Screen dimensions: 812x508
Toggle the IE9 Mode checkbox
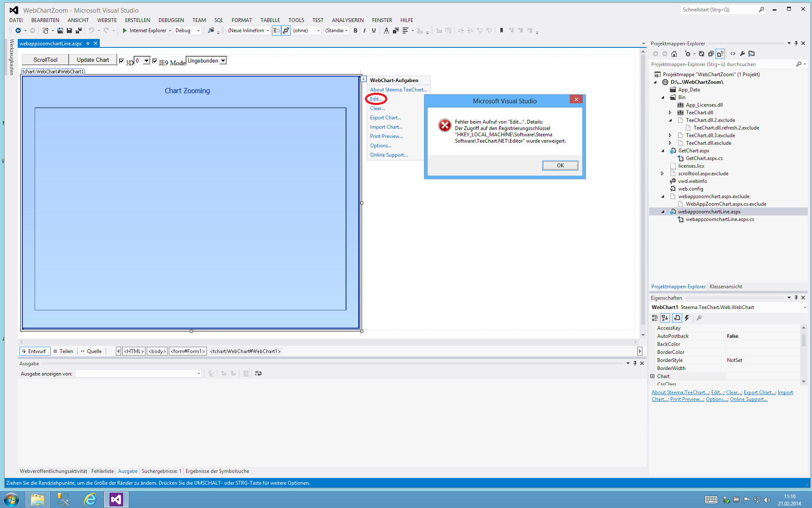pos(155,61)
